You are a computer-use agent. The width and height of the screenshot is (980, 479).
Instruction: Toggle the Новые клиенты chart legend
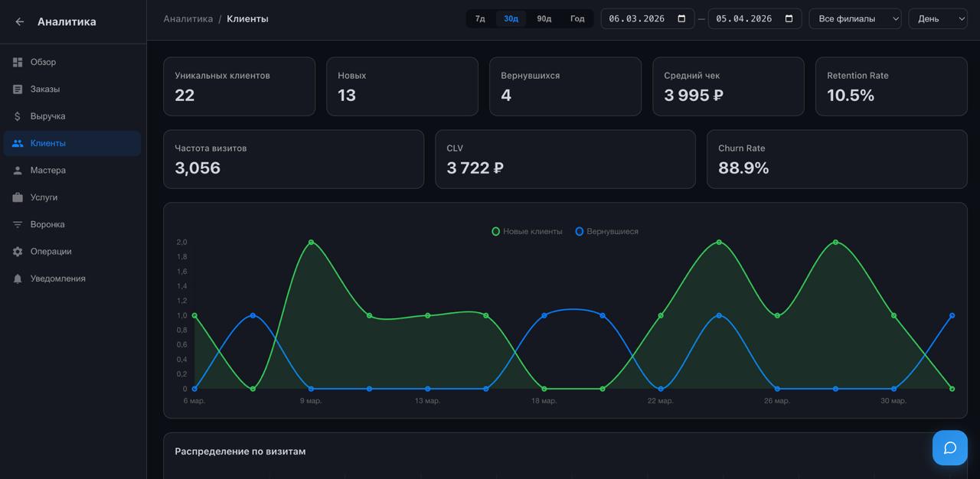point(528,232)
